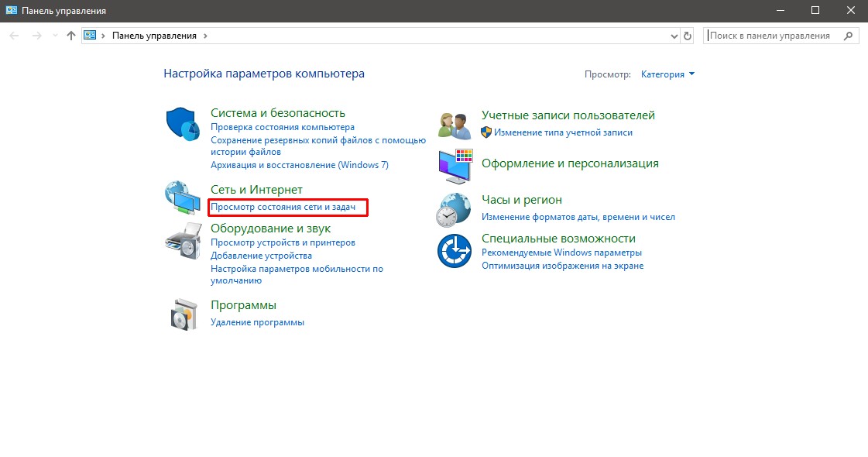Click Оптимизация изображения на экране link
Viewport: 868px width, 457px height.
[x=562, y=266]
